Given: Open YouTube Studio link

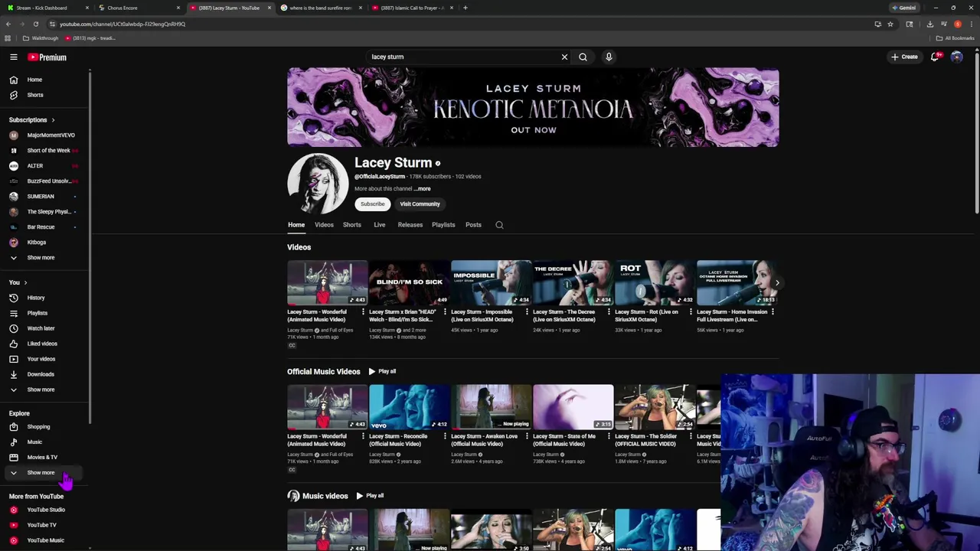Looking at the screenshot, I should tap(44, 510).
